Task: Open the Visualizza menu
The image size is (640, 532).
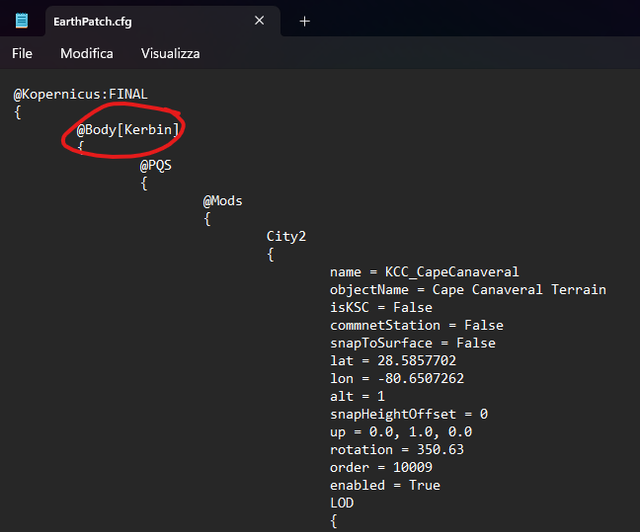Action: coord(171,53)
